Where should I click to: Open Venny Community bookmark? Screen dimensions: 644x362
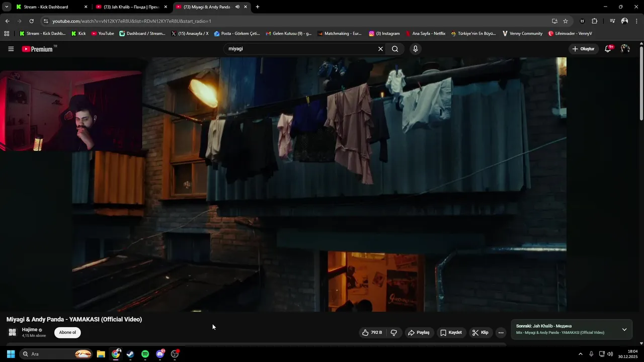[522, 34]
